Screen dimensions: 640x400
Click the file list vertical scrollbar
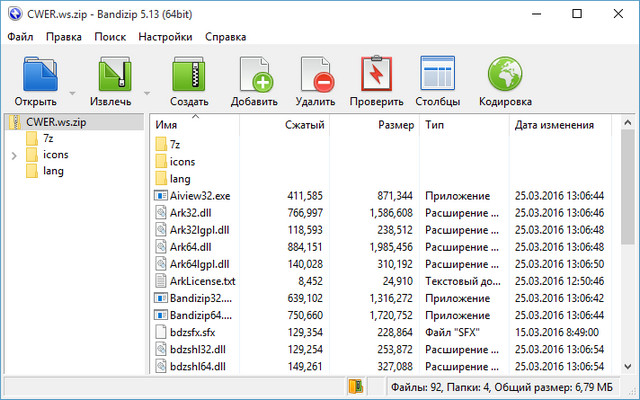[628, 250]
